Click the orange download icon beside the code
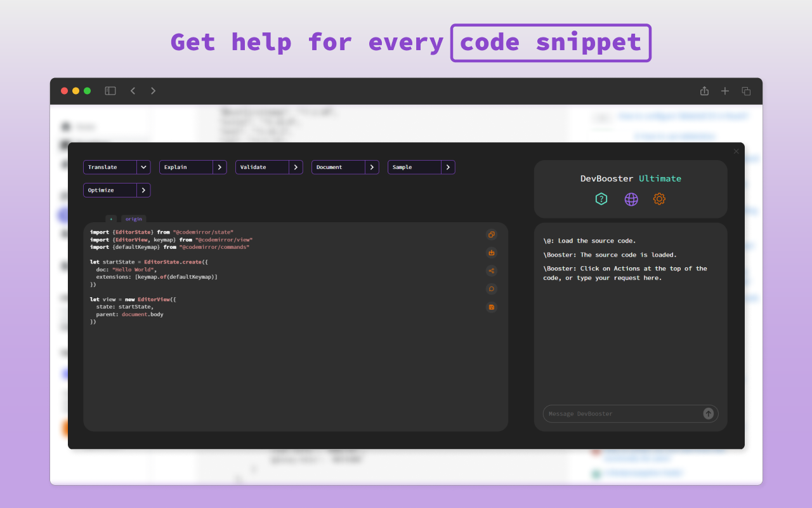 click(x=491, y=253)
